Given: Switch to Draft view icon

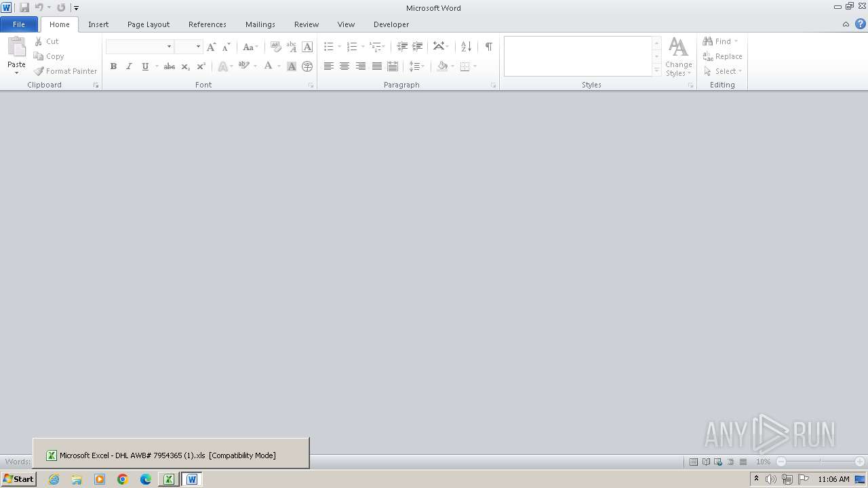Looking at the screenshot, I should pyautogui.click(x=743, y=462).
